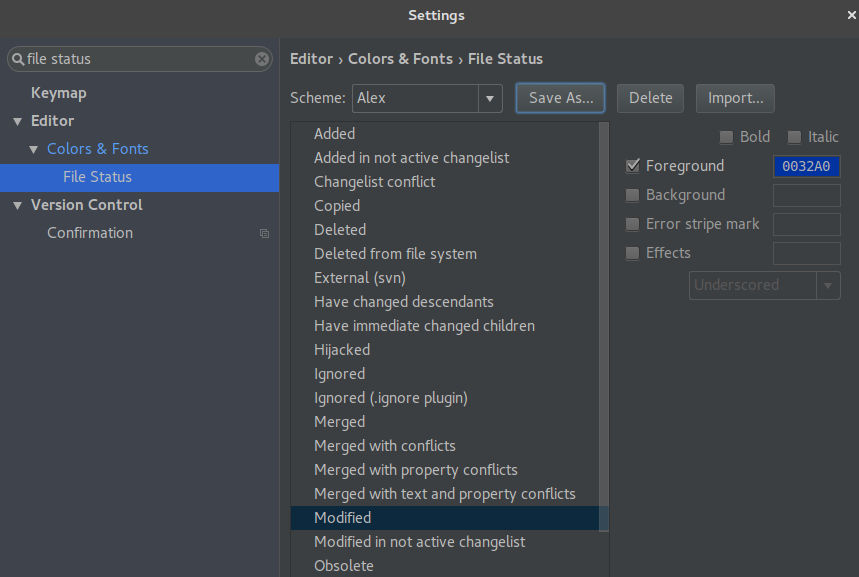This screenshot has height=577, width=859.
Task: Click Editor in the breadcrumb
Action: click(311, 59)
